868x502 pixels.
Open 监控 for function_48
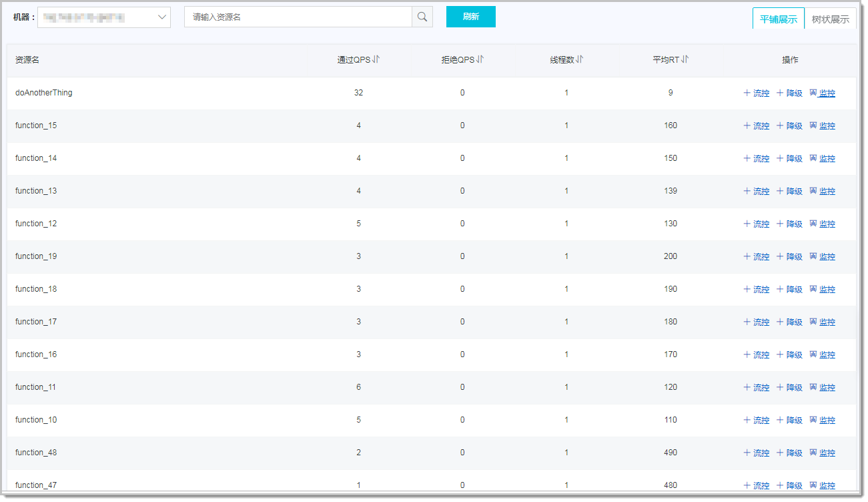[x=822, y=453]
